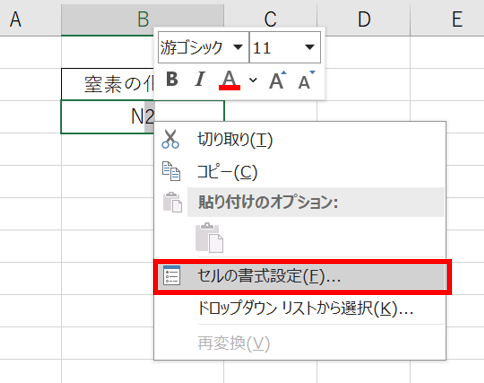Click the cell containing 窒素の text
The width and height of the screenshot is (484, 383).
tap(107, 84)
